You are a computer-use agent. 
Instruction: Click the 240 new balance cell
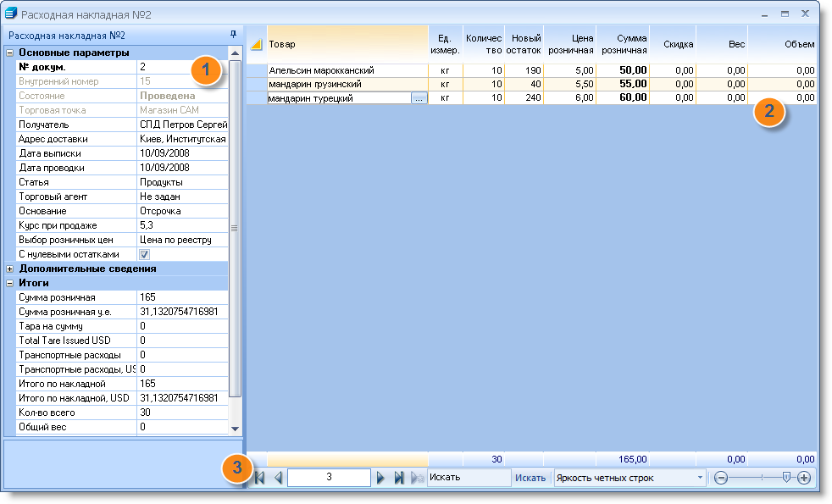point(524,98)
